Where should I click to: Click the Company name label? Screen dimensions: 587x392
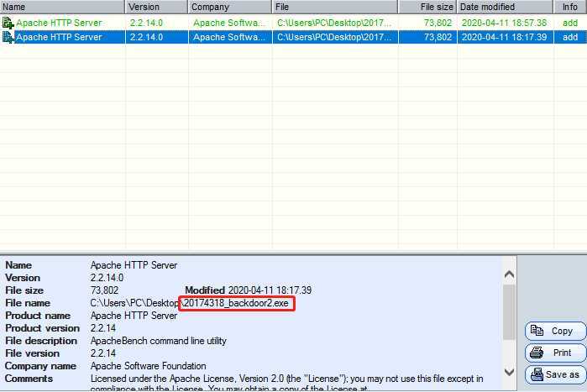(x=40, y=366)
